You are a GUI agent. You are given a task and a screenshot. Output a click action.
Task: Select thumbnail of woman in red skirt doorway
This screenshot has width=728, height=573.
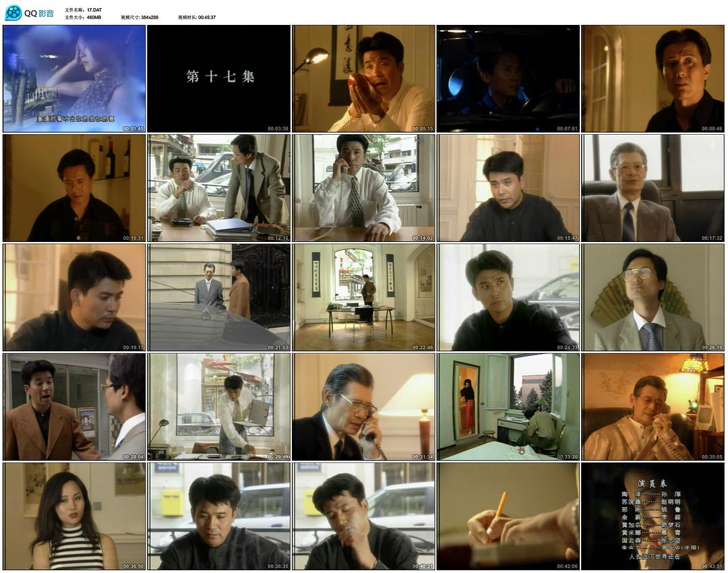coord(508,406)
